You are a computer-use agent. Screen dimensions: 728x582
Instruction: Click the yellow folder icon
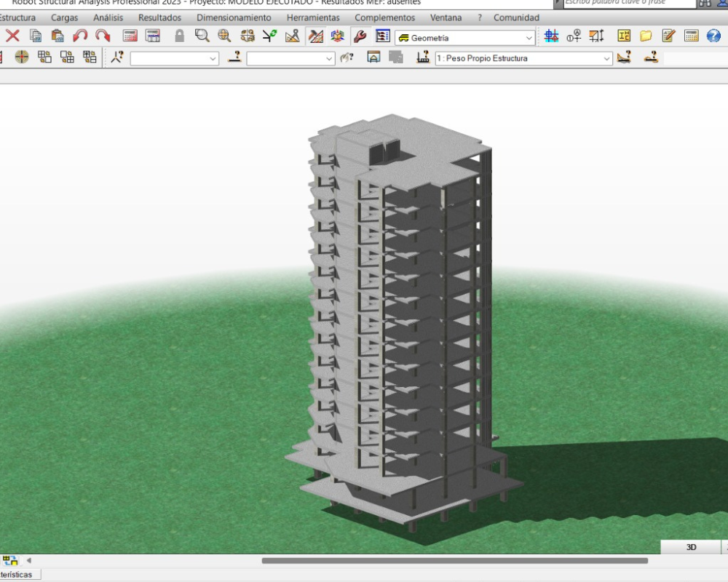point(646,36)
